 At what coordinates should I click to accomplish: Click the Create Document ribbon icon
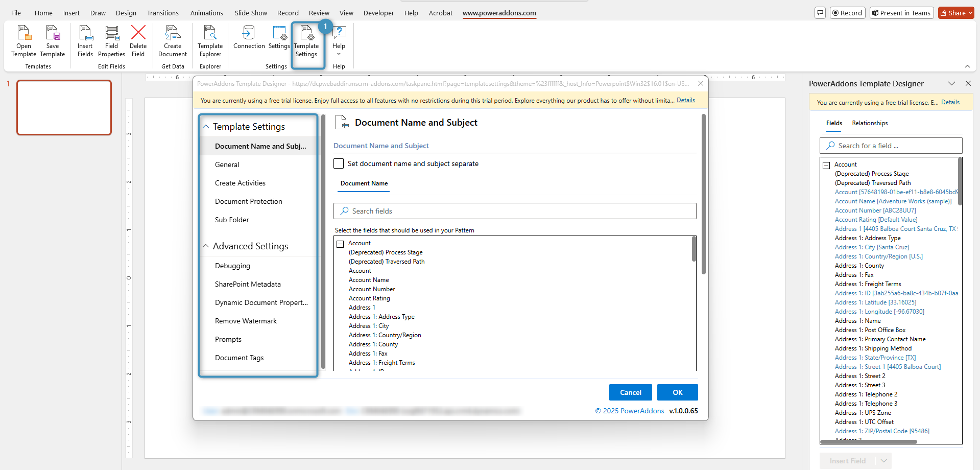[173, 41]
